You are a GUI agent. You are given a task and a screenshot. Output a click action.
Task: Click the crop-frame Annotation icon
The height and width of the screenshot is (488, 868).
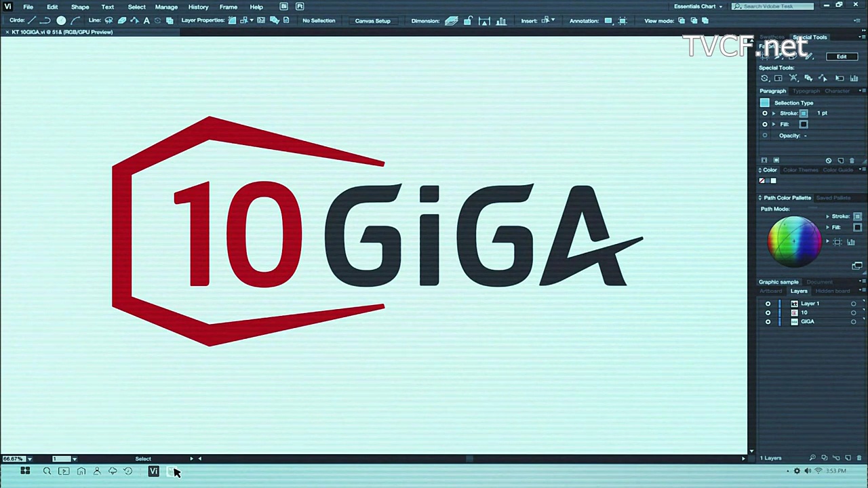pos(623,20)
